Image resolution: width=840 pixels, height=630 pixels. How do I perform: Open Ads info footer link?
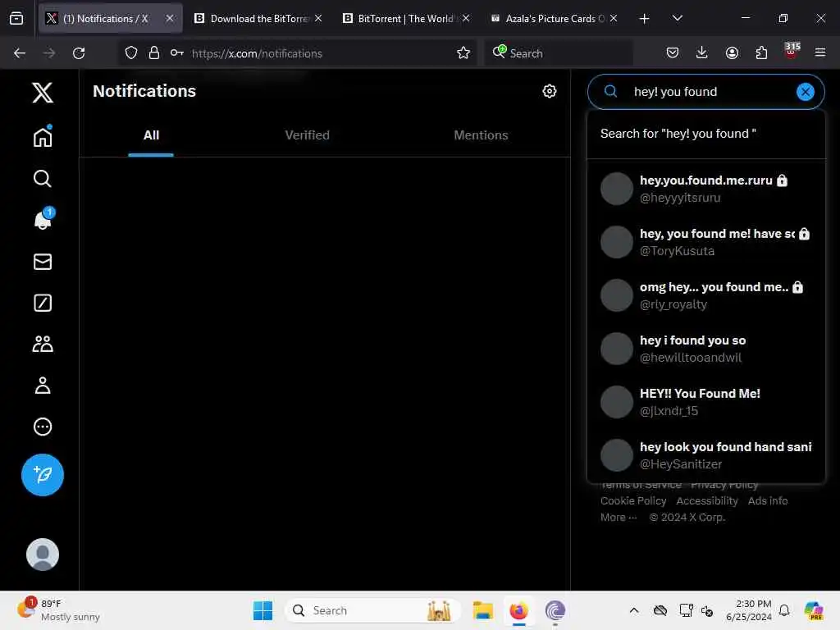[x=767, y=501]
